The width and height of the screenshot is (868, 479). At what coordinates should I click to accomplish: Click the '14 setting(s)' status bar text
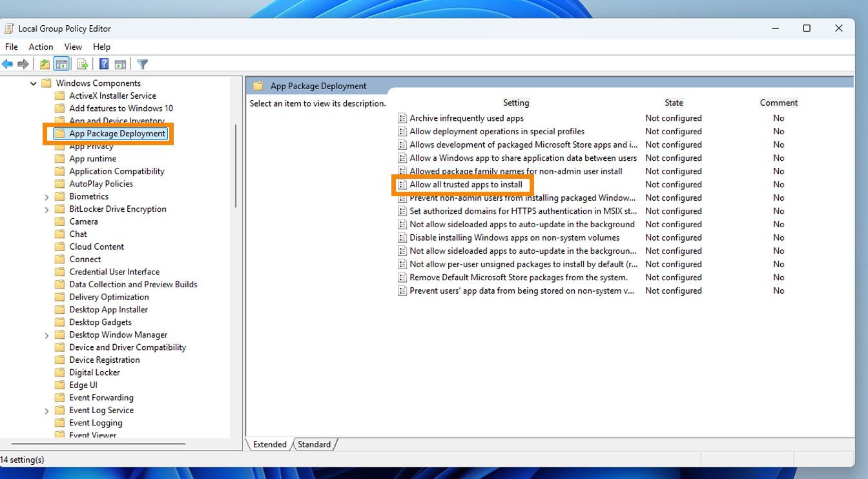click(x=23, y=460)
